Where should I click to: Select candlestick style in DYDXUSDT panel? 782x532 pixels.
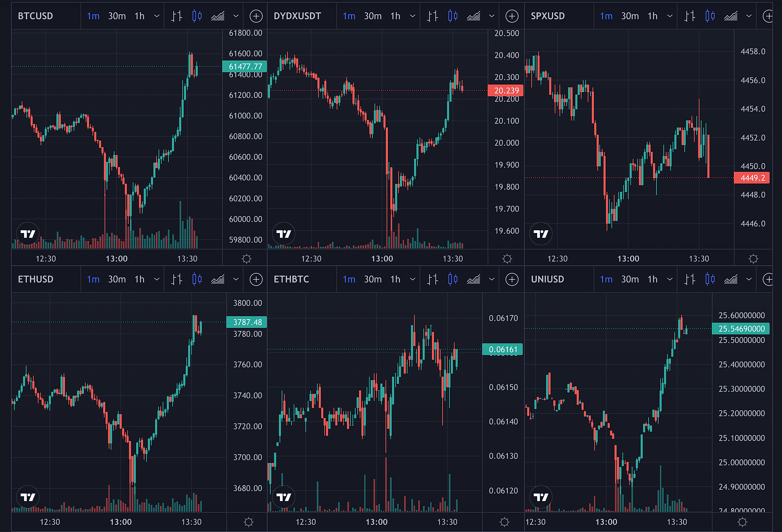point(453,16)
